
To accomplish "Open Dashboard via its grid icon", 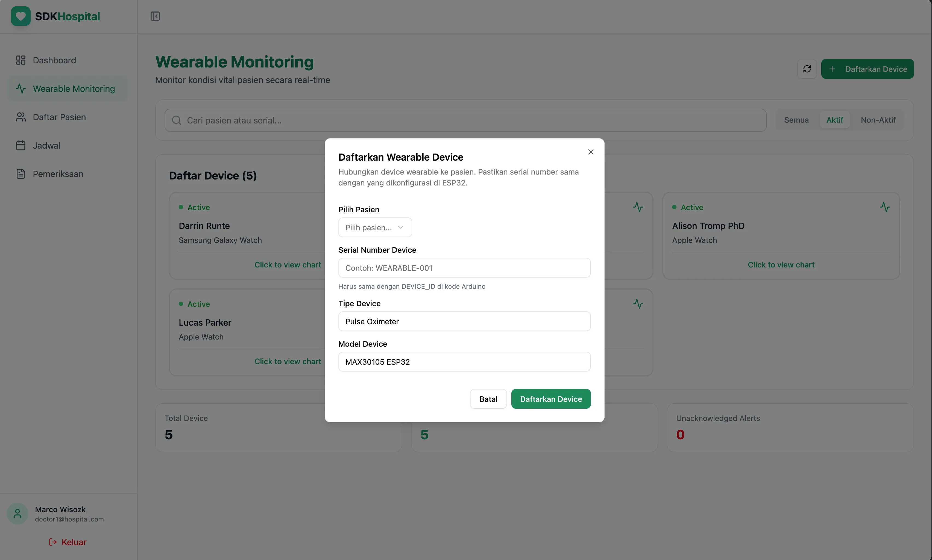I will 21,60.
